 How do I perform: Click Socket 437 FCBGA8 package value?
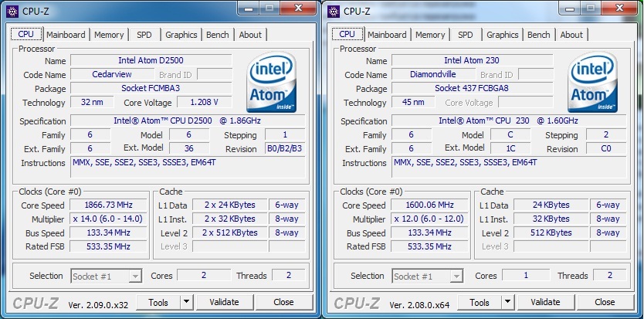point(473,88)
